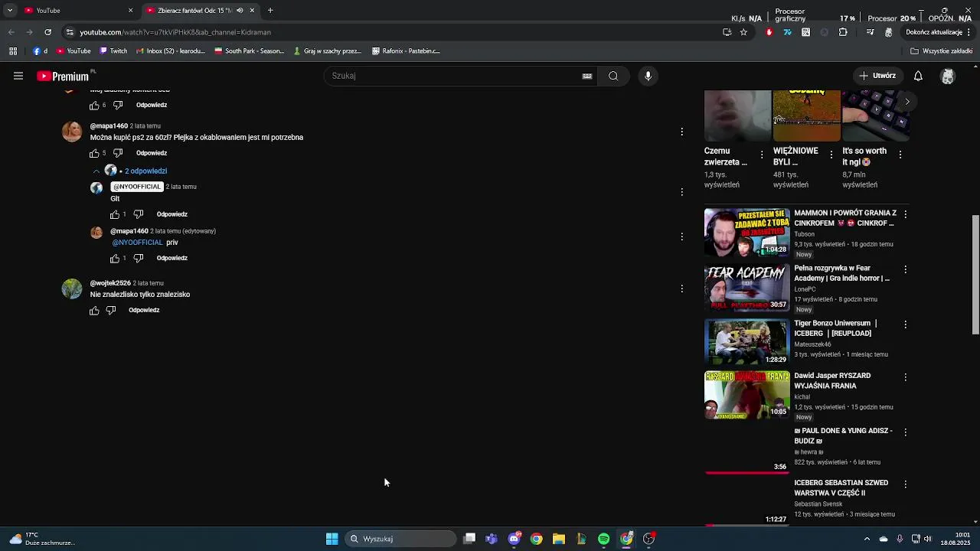
Task: Dislike the @wojtek2526 comment
Action: coord(111,310)
